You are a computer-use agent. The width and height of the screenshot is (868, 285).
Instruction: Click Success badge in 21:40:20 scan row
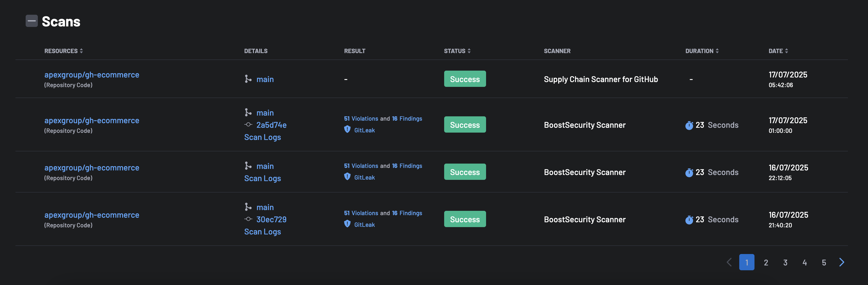pos(465,219)
